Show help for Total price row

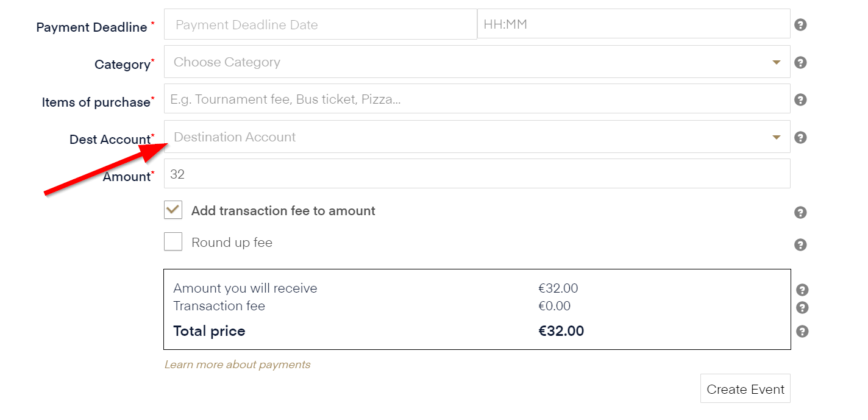click(x=802, y=332)
